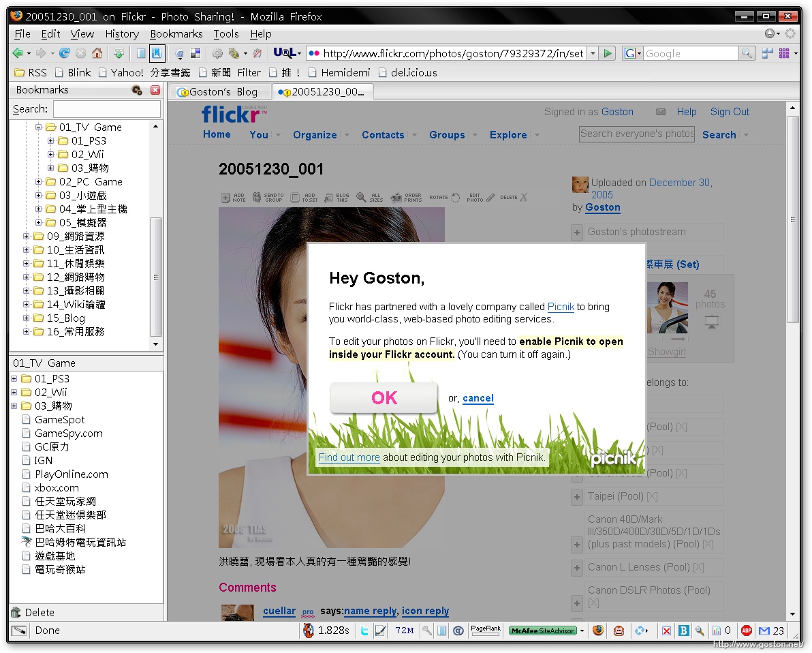Open the RSS bookmark folder on the toolbar
This screenshot has height=653, width=812.
pos(31,72)
